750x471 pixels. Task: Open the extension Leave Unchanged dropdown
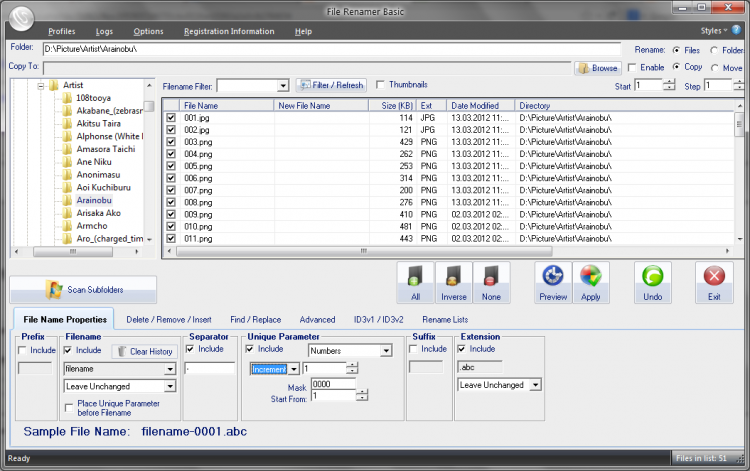[x=535, y=385]
